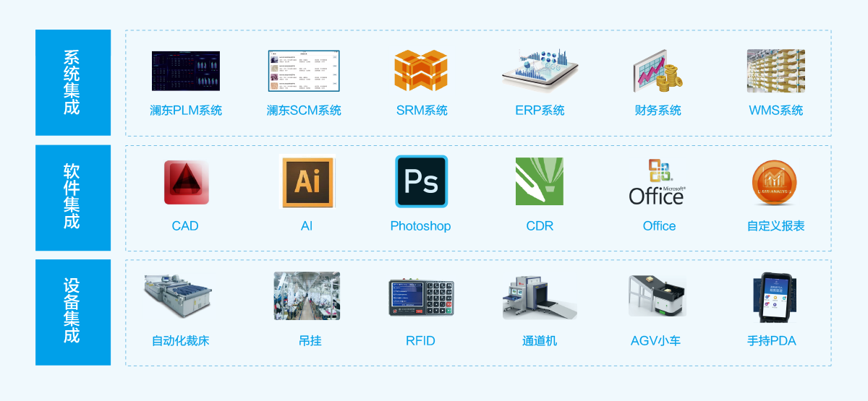Select the X-ray security scanner image
The width and height of the screenshot is (868, 401).
[x=540, y=296]
